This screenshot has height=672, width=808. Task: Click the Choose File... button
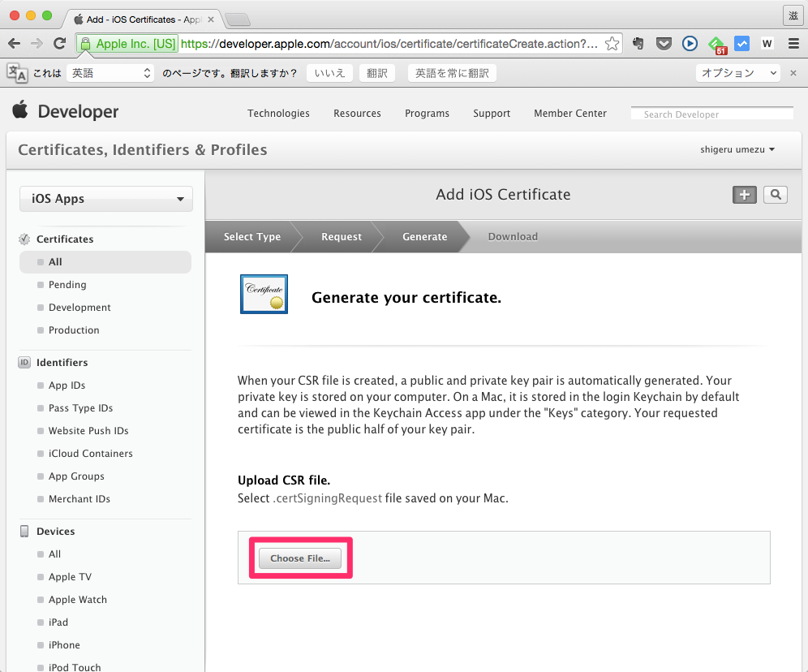300,558
